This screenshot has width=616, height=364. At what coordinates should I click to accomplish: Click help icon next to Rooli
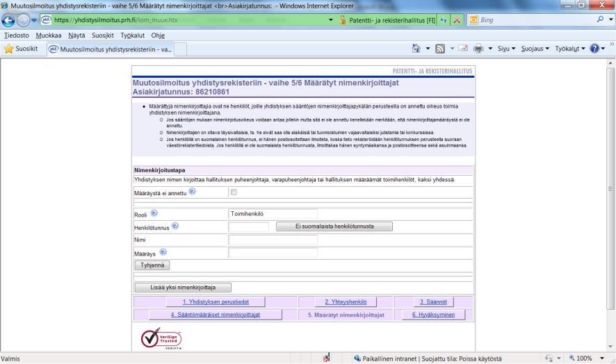[x=154, y=213]
